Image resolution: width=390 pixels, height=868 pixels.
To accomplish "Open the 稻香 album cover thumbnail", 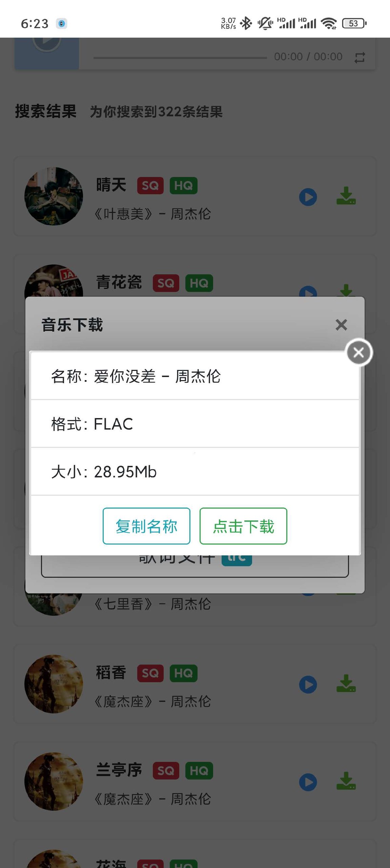I will pos(54,684).
